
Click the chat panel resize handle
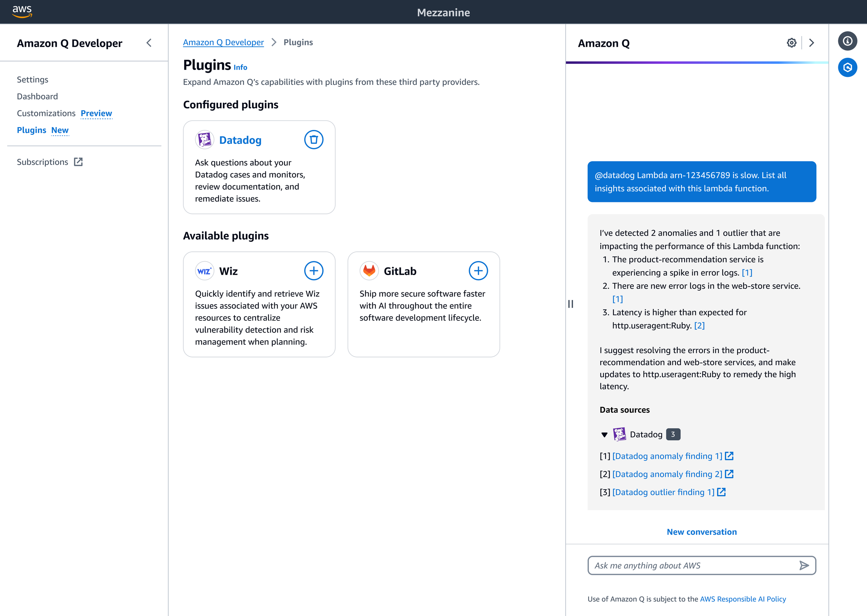[570, 304]
